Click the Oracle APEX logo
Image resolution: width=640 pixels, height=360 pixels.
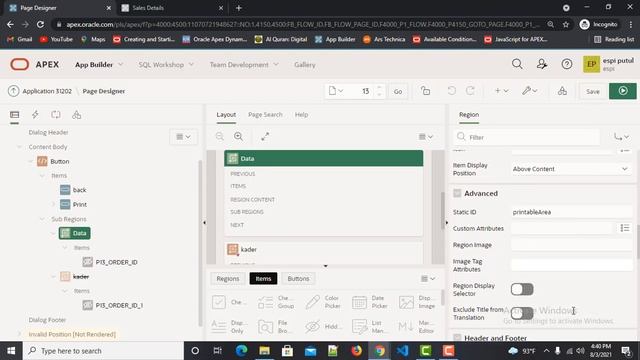click(x=35, y=64)
